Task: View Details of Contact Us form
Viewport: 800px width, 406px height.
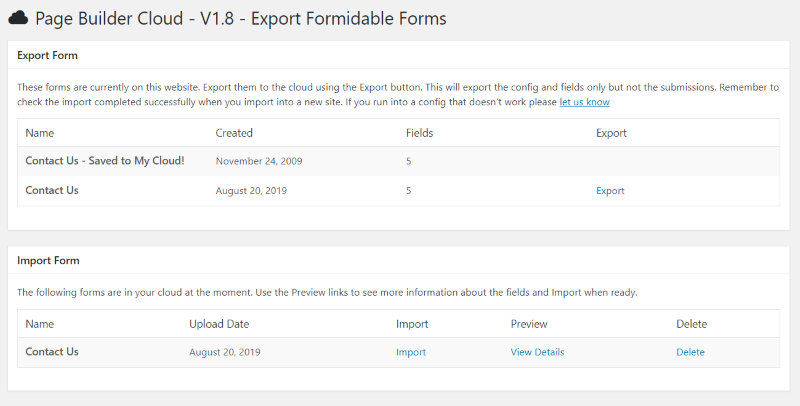Action: [537, 352]
